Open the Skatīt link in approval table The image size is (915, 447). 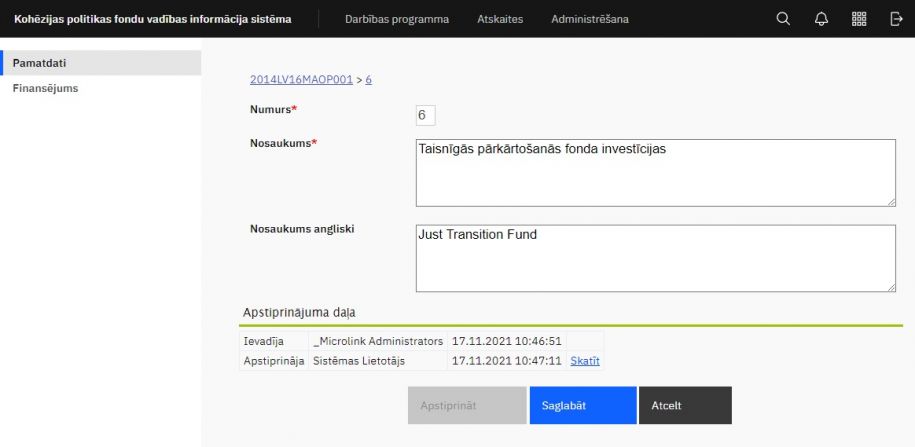tap(585, 361)
